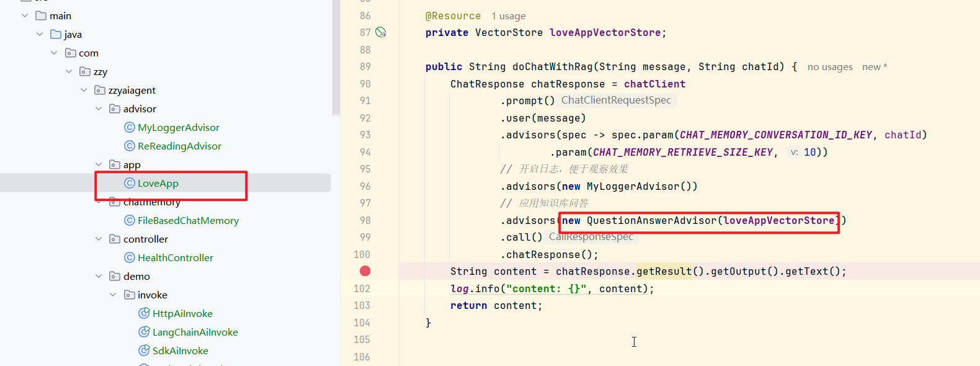Click the invoke package icon
Viewport: 980px width, 366px height.
tap(130, 295)
